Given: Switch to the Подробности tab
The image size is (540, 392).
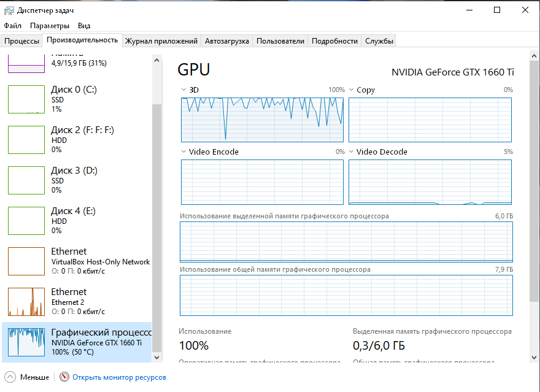Looking at the screenshot, I should 334,41.
